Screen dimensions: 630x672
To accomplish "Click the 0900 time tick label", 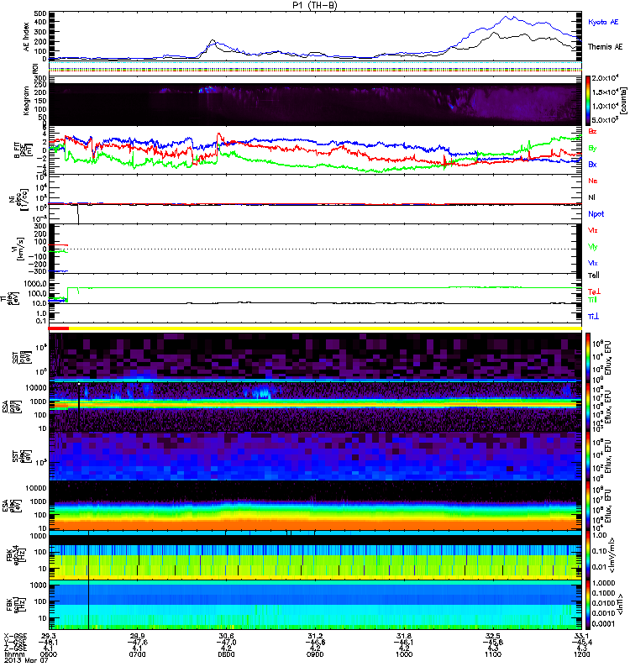I will 315,654.
